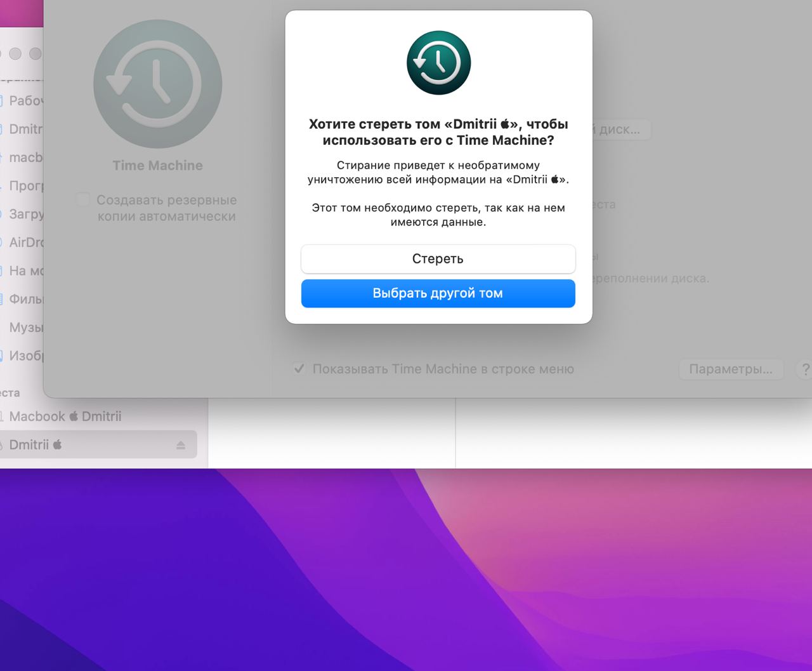Image resolution: width=812 pixels, height=671 pixels.
Task: Open Программы folder in Finder sidebar
Action: tap(23, 186)
